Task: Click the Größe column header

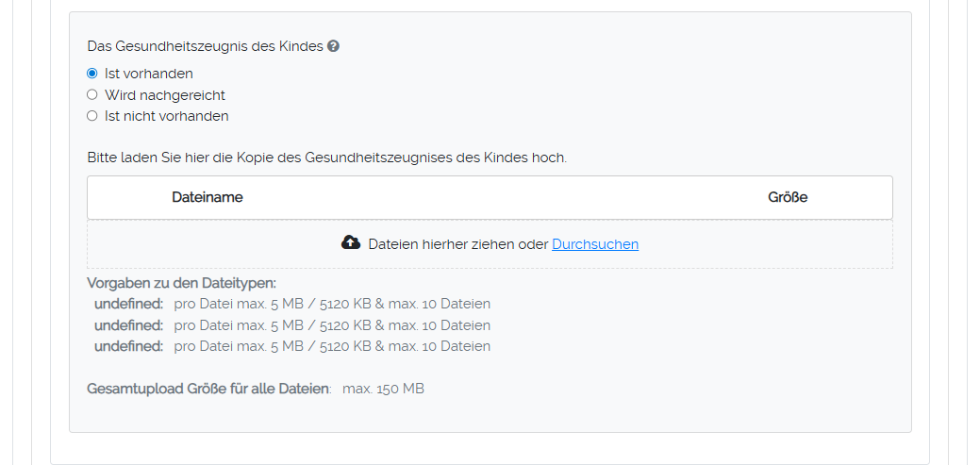Action: pos(788,197)
